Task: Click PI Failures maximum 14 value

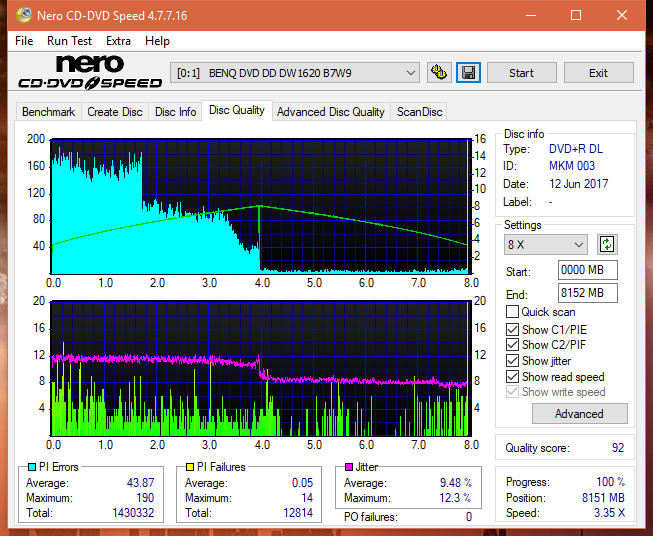Action: pyautogui.click(x=307, y=498)
